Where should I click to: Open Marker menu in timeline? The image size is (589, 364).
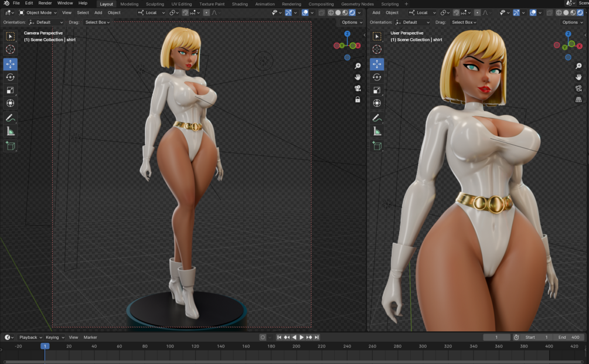(x=90, y=337)
